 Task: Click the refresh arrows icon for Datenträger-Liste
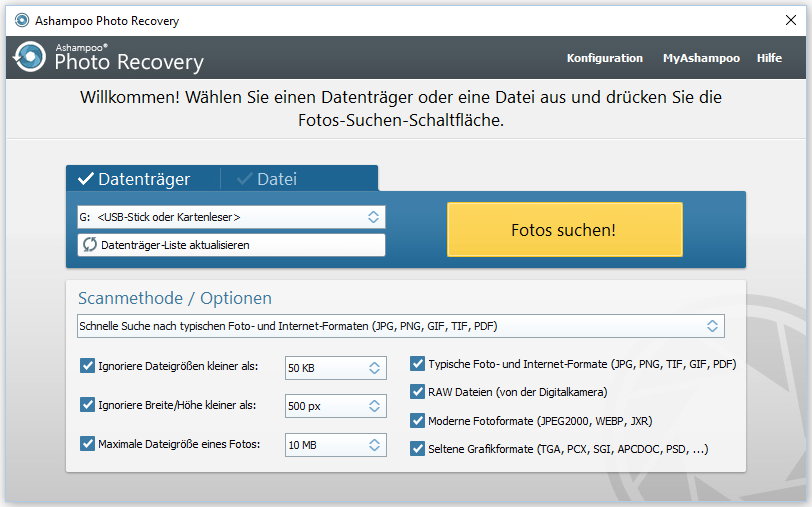(90, 244)
